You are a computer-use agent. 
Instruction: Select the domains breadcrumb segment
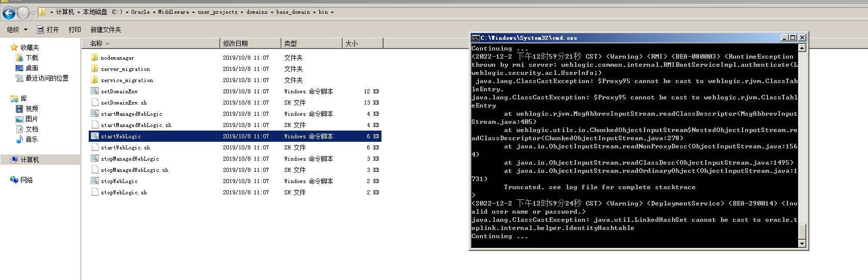point(257,12)
